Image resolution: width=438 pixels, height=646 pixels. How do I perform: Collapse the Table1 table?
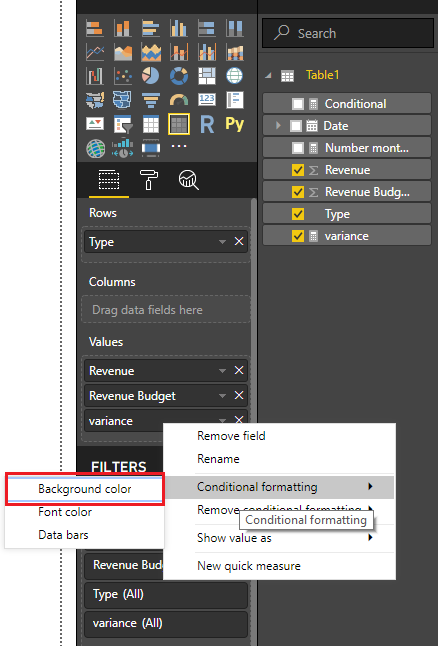pyautogui.click(x=269, y=75)
